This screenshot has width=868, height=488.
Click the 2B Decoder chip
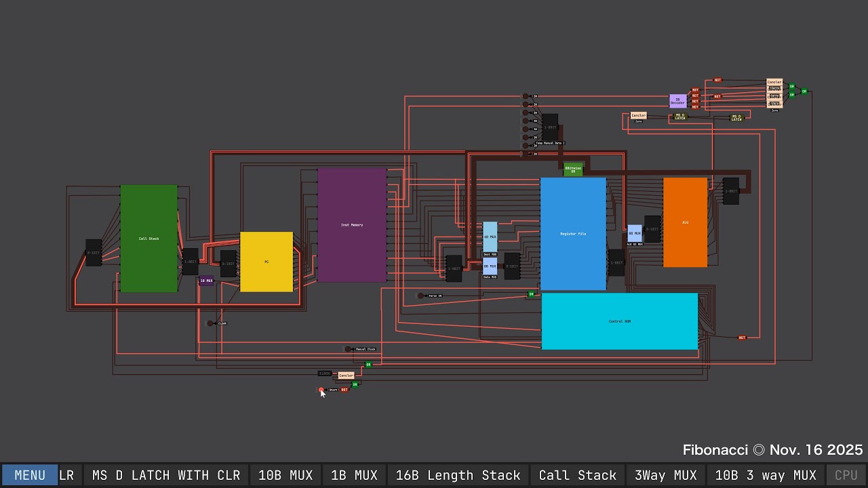pos(677,100)
